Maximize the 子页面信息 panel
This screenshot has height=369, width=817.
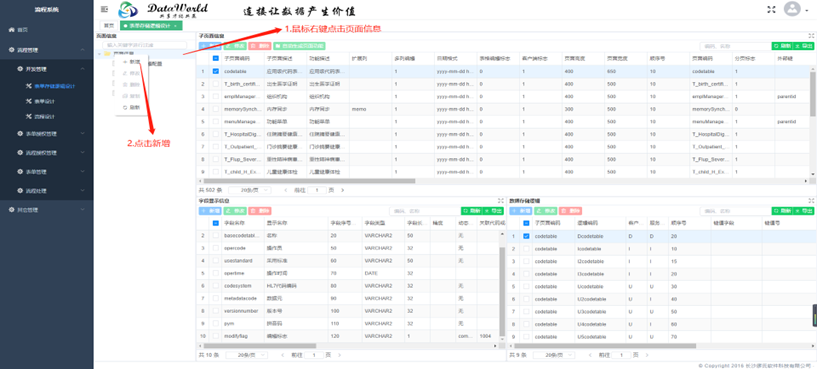tap(811, 36)
